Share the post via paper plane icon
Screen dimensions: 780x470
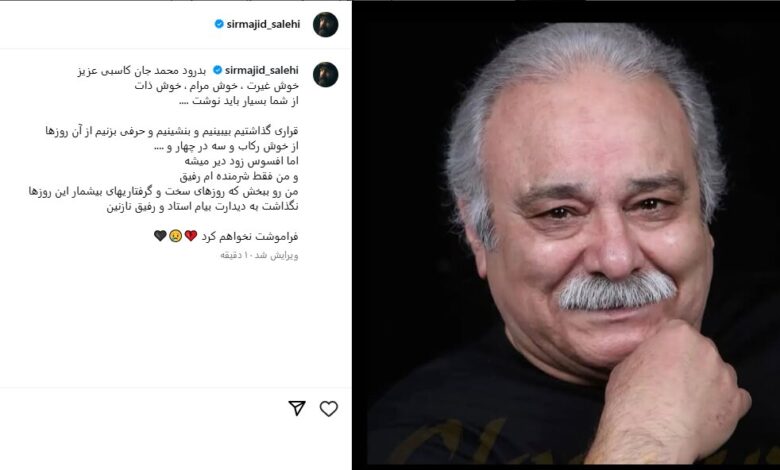(297, 408)
